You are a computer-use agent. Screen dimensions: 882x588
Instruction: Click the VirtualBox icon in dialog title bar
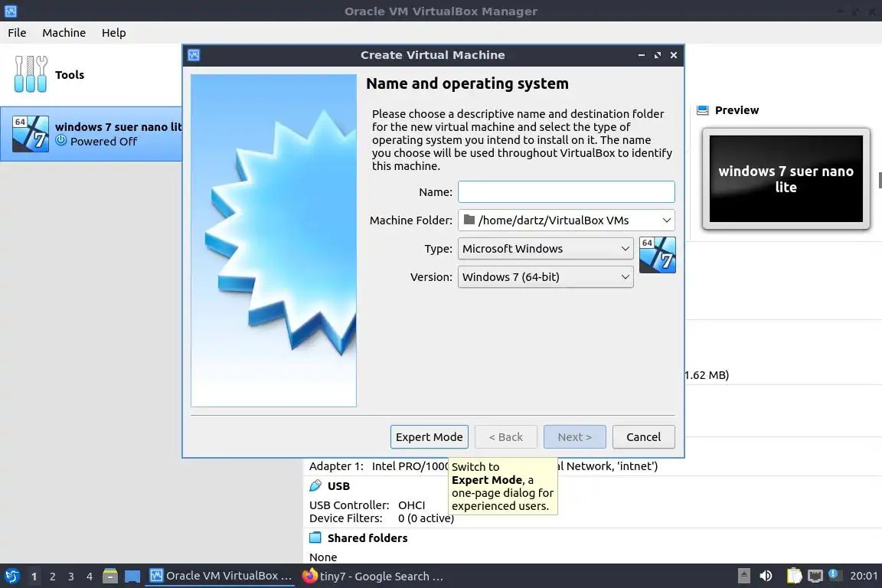[x=194, y=55]
